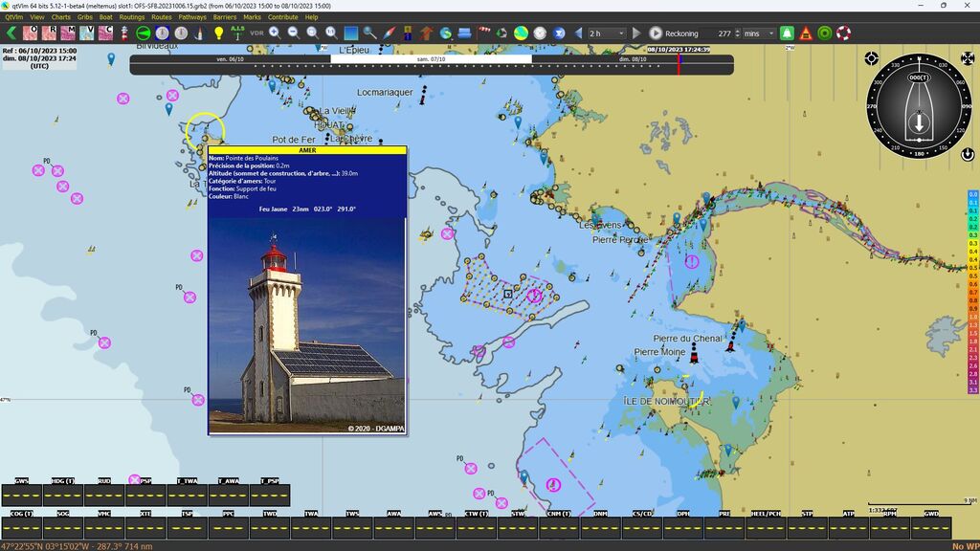Image resolution: width=980 pixels, height=551 pixels.
Task: Click the green bell alarm icon
Action: click(x=787, y=33)
